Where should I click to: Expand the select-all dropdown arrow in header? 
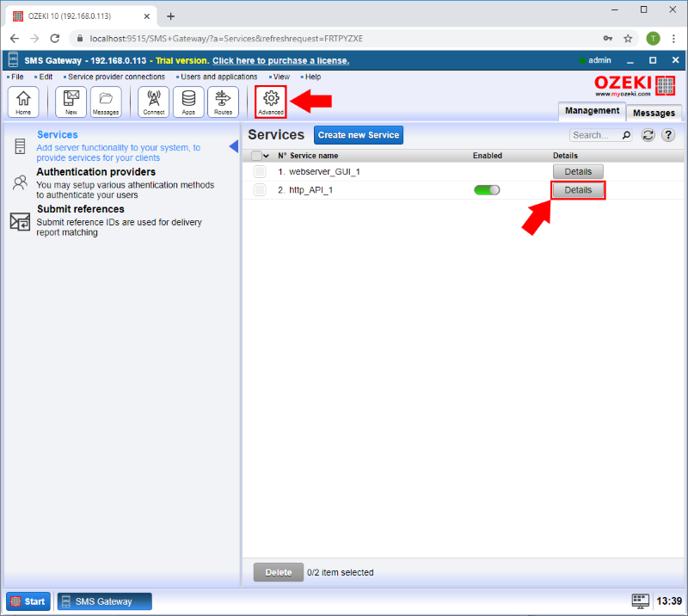coord(267,156)
